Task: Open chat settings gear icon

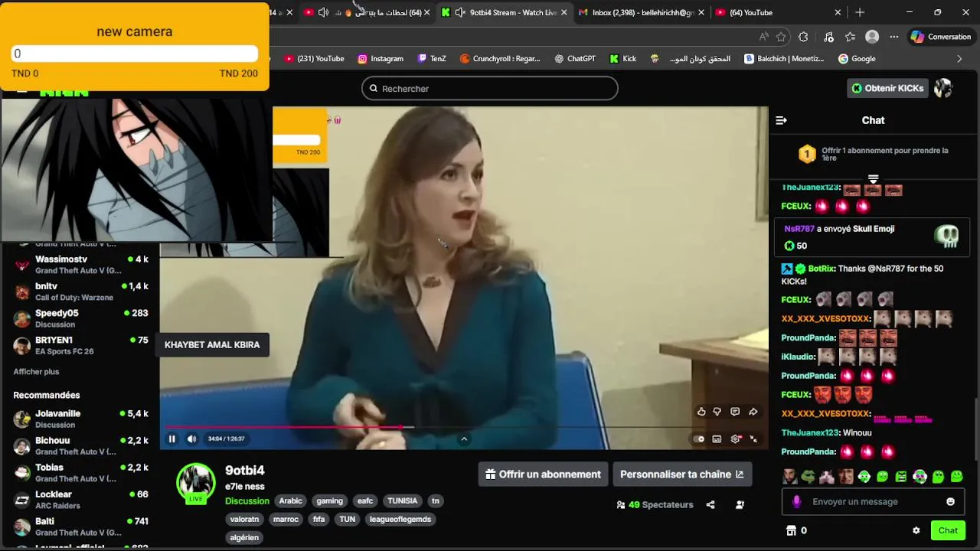Action: (916, 530)
